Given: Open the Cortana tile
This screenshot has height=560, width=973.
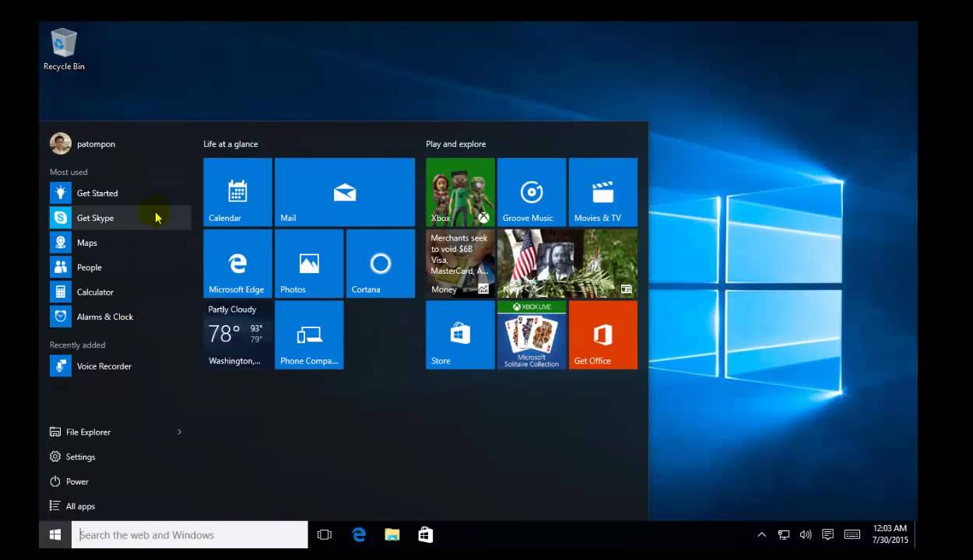Looking at the screenshot, I should pyautogui.click(x=381, y=264).
